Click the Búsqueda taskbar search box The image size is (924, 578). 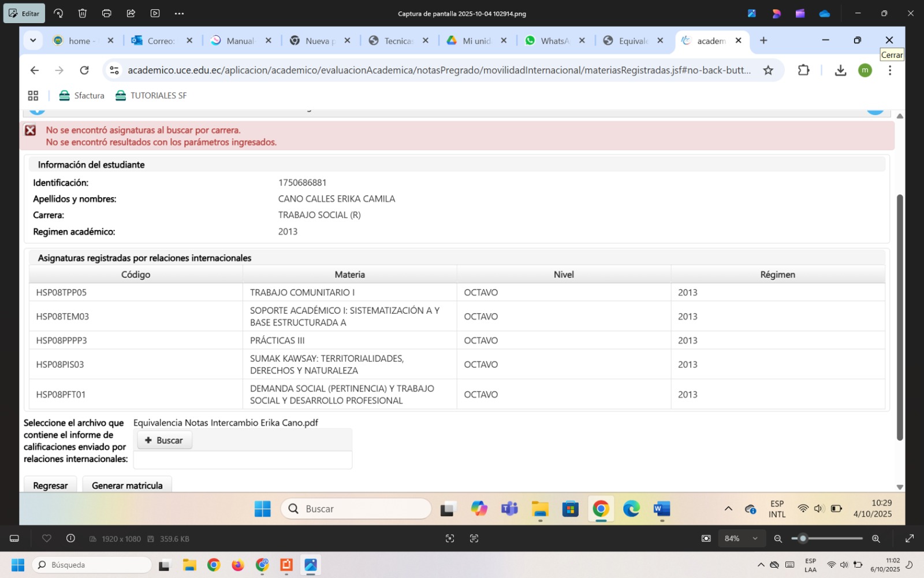pos(92,565)
